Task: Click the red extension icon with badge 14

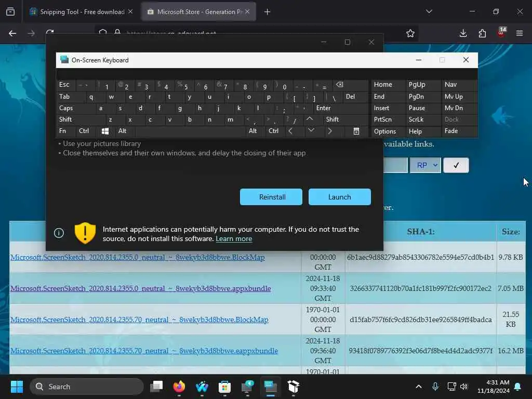Action: click(x=501, y=33)
